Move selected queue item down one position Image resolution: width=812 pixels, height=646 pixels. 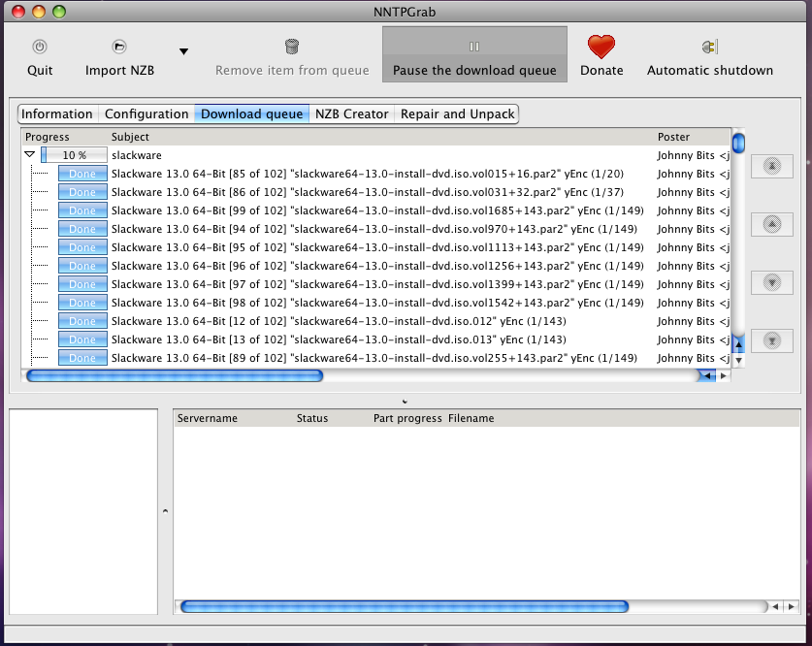click(x=772, y=282)
